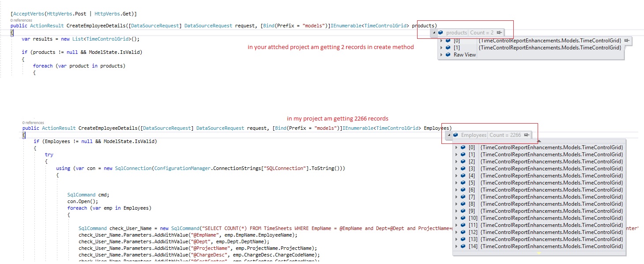
Task: Expand Raw View in products datatip
Action: click(441, 55)
